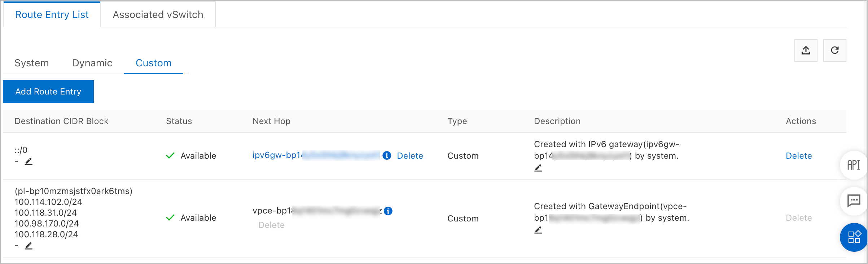Switch to the Route Entry List tab
Viewport: 868px width, 264px height.
tap(52, 14)
